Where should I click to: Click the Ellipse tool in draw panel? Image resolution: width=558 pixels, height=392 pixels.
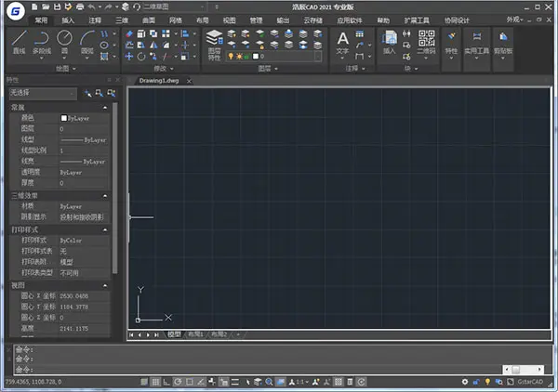pyautogui.click(x=104, y=46)
